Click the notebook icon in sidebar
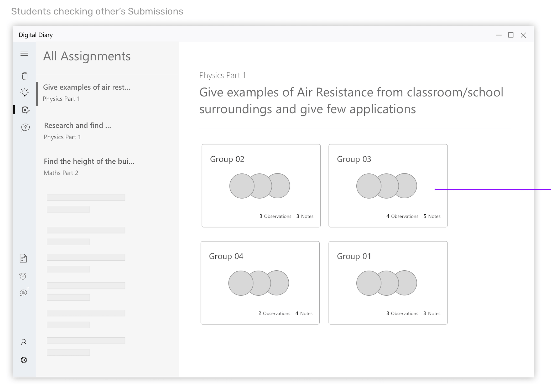 [25, 76]
